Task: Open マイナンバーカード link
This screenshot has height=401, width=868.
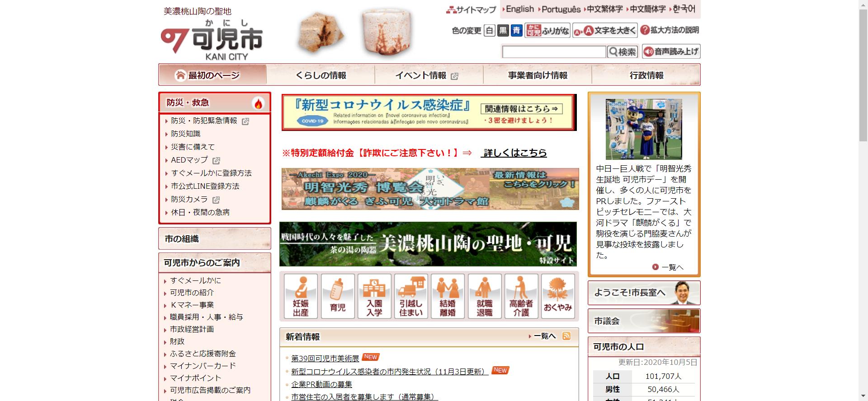Action: pos(203,366)
